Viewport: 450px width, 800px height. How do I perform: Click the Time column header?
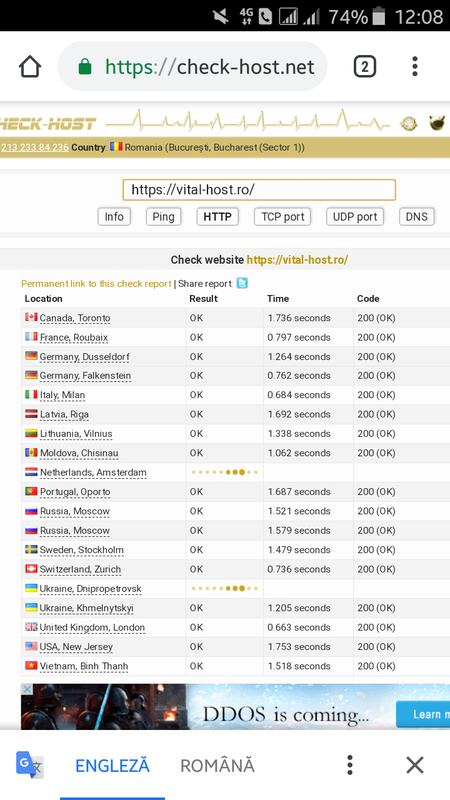click(x=278, y=298)
